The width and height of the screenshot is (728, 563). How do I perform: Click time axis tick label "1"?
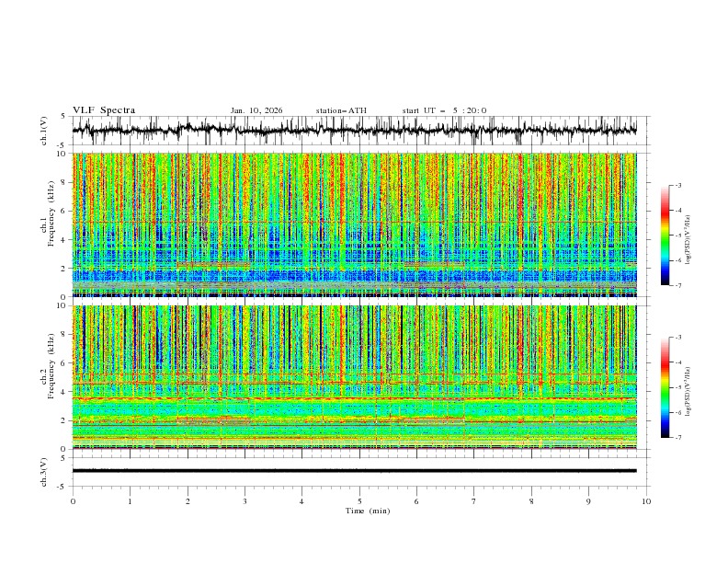click(x=130, y=501)
